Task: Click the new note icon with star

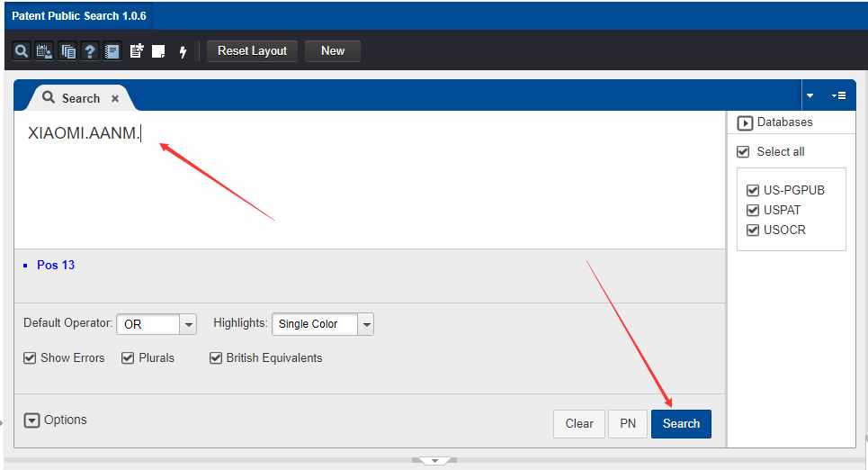Action: [136, 51]
